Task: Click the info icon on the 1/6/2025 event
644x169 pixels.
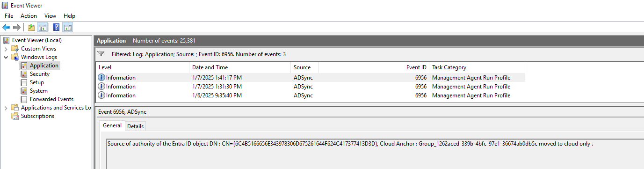Action: [x=101, y=96]
